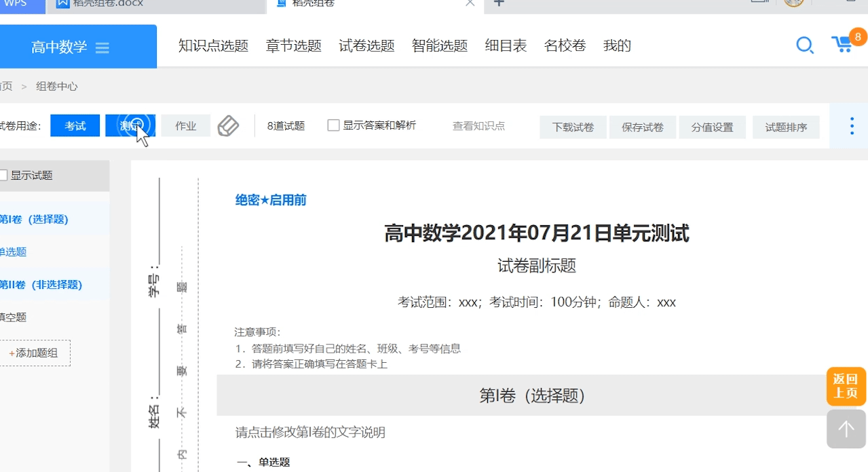Click the 注意事项 notes block
Image resolution: width=868 pixels, height=472 pixels.
tap(347, 348)
